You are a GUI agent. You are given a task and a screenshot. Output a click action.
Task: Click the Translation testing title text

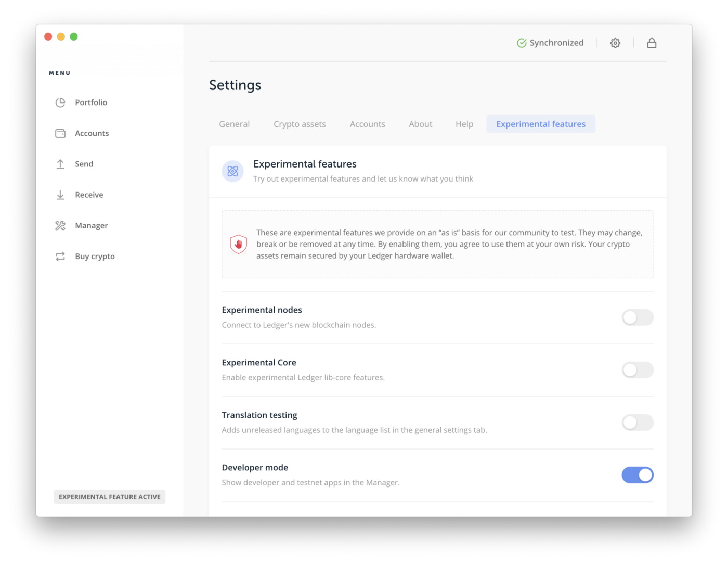pos(259,415)
